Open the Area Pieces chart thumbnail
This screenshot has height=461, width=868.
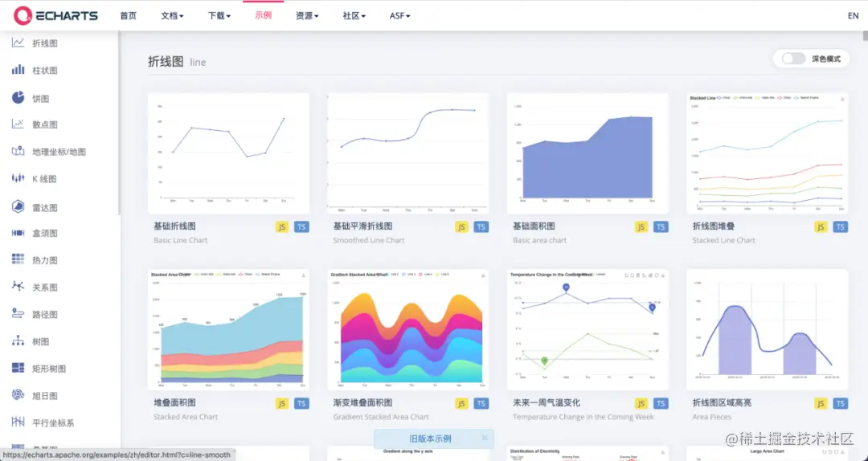(768, 330)
